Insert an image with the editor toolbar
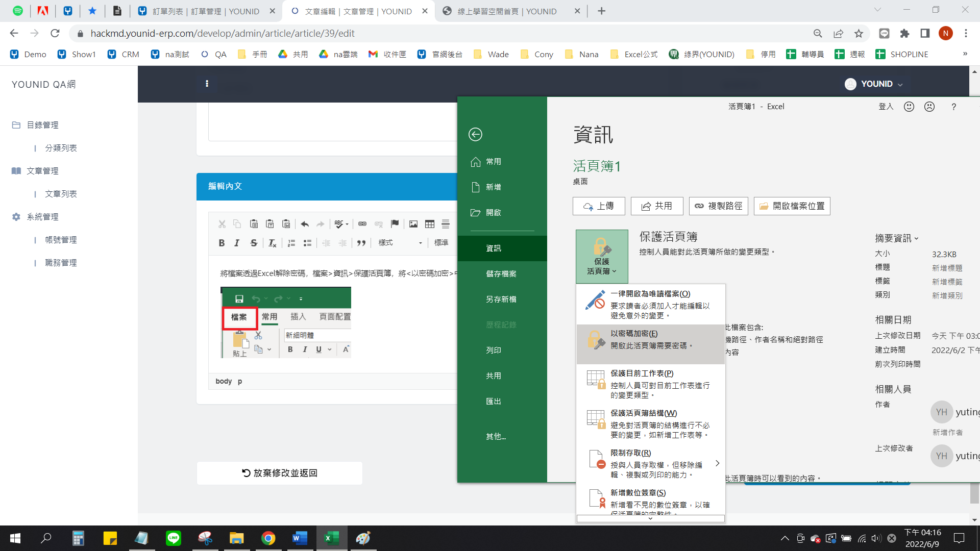 coord(413,224)
